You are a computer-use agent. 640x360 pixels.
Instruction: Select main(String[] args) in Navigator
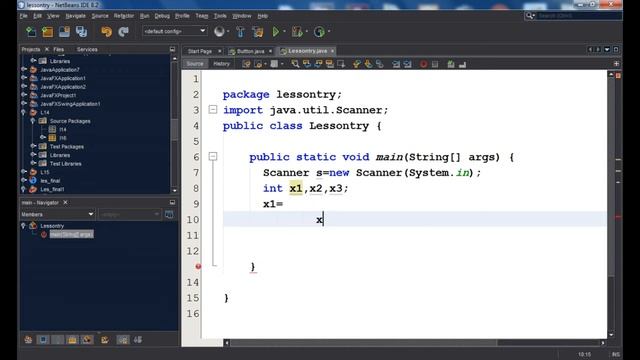[71, 234]
